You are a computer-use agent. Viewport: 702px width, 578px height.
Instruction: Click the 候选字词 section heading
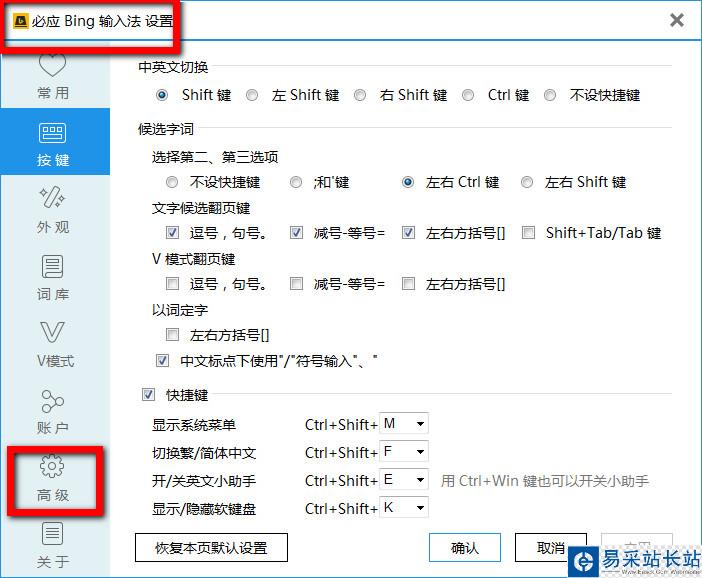pos(166,129)
